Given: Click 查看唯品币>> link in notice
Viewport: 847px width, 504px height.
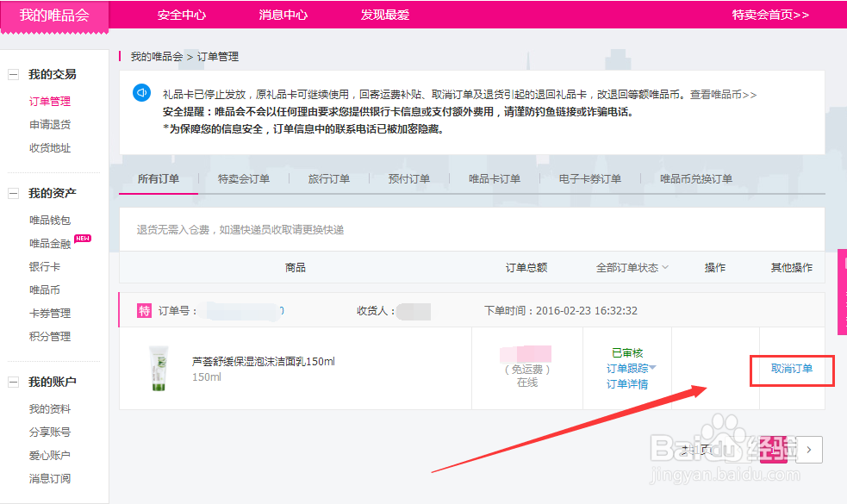Looking at the screenshot, I should [723, 95].
